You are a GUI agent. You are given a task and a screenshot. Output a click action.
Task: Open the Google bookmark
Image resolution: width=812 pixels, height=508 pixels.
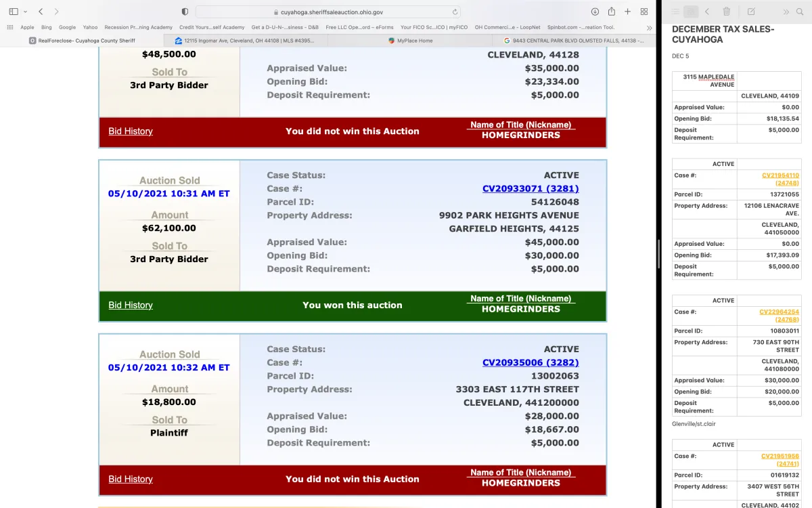(68, 28)
